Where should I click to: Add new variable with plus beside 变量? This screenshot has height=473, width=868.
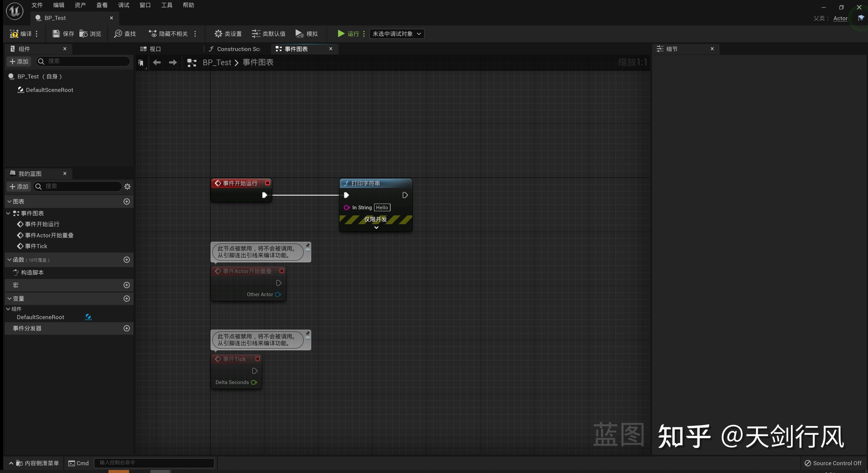(127, 299)
